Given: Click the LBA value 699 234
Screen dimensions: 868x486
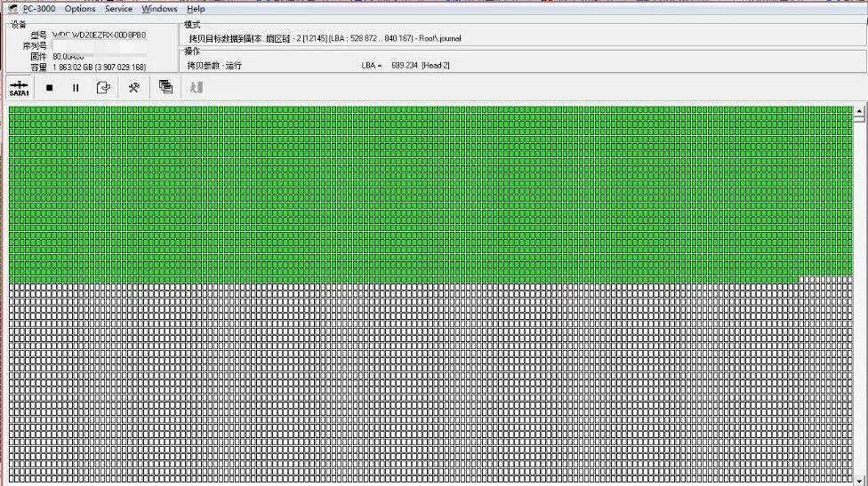Looking at the screenshot, I should point(404,65).
